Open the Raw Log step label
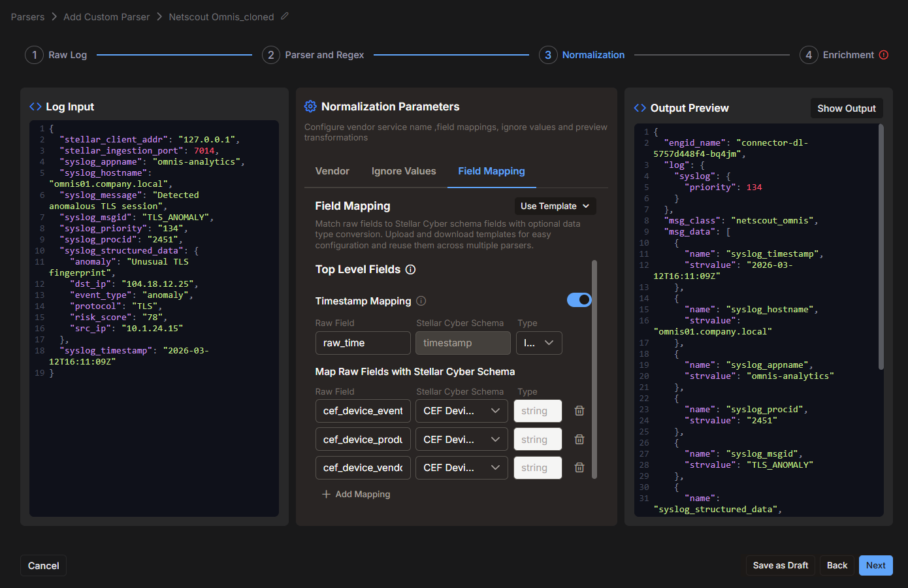The image size is (908, 588). click(x=67, y=55)
